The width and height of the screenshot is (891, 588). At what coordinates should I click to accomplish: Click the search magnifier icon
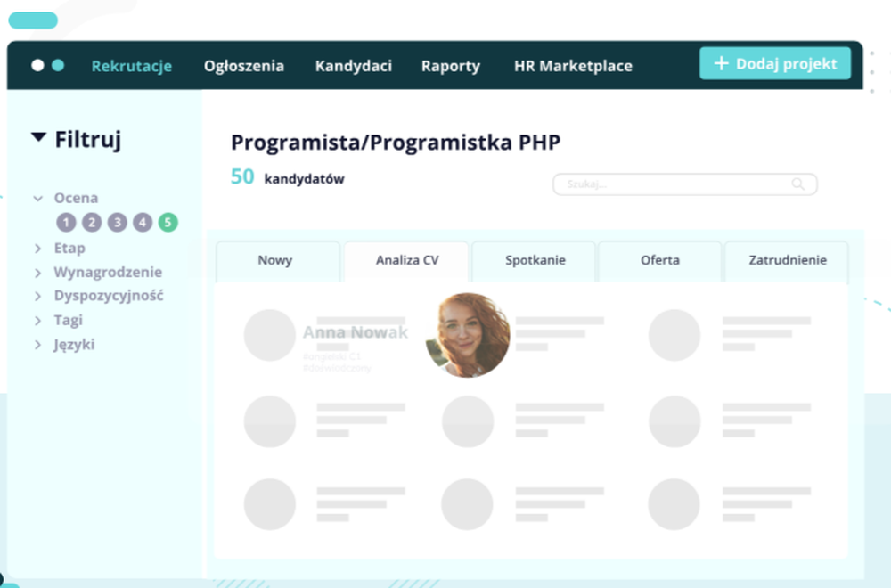coord(799,184)
